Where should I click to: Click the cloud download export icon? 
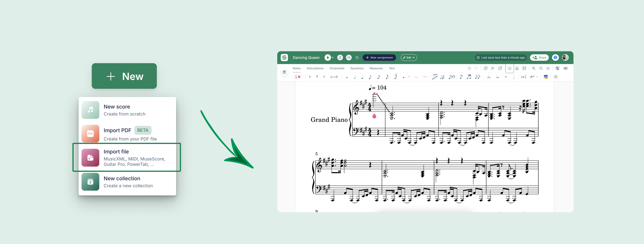(509, 68)
